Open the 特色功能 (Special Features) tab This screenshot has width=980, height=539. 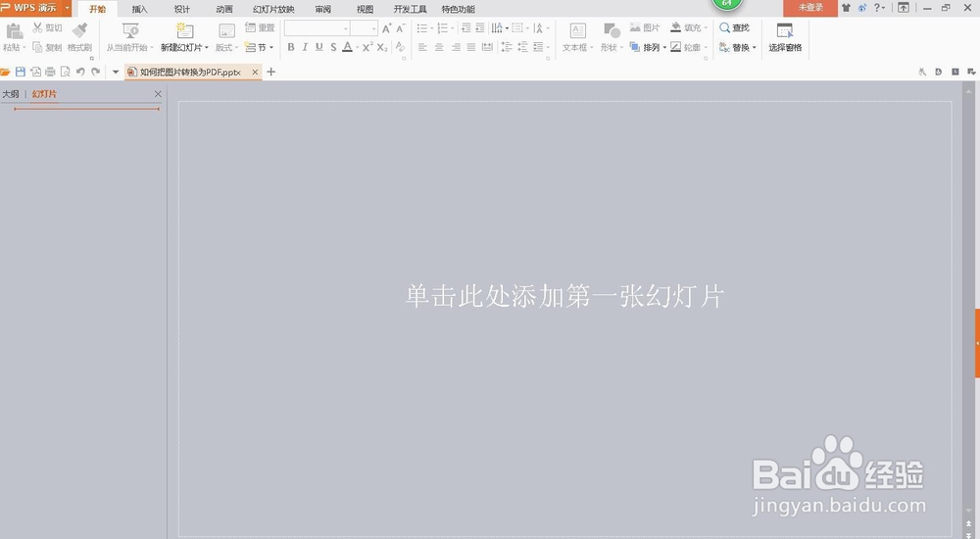[458, 9]
